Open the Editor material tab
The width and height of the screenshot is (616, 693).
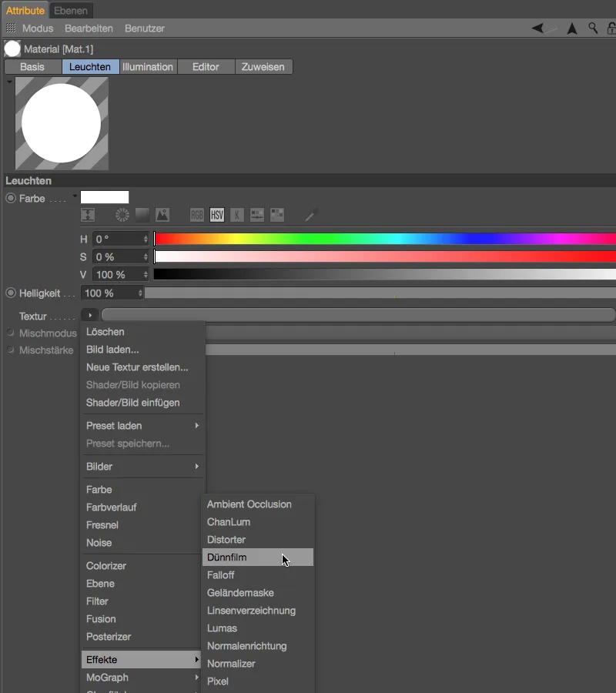(206, 67)
